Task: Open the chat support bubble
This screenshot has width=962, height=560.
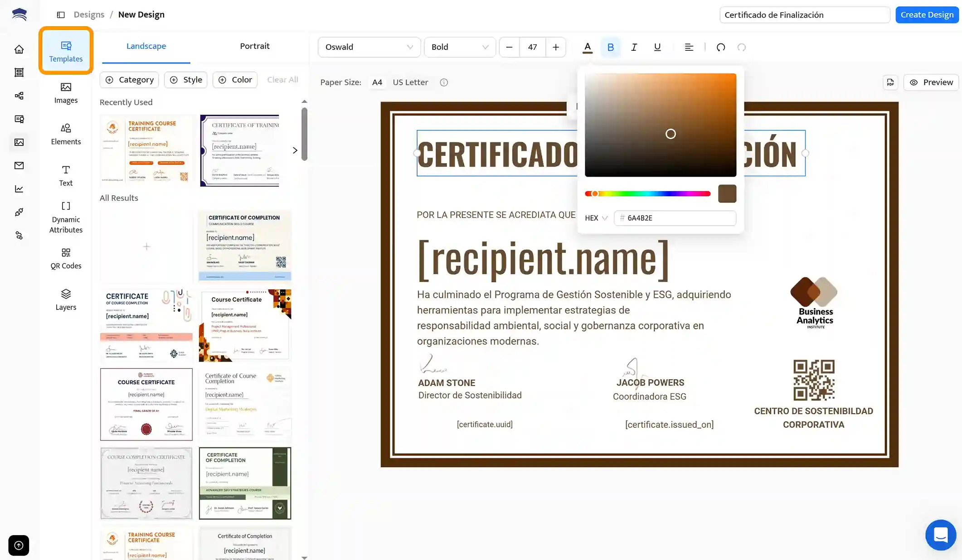Action: pyautogui.click(x=941, y=535)
